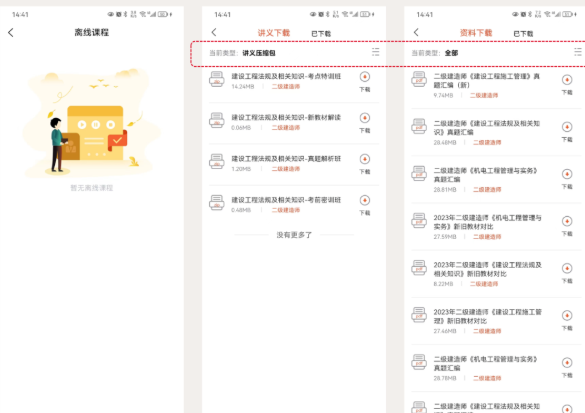Switch to 已下载 tab in 资料下载
The width and height of the screenshot is (585, 413).
523,34
